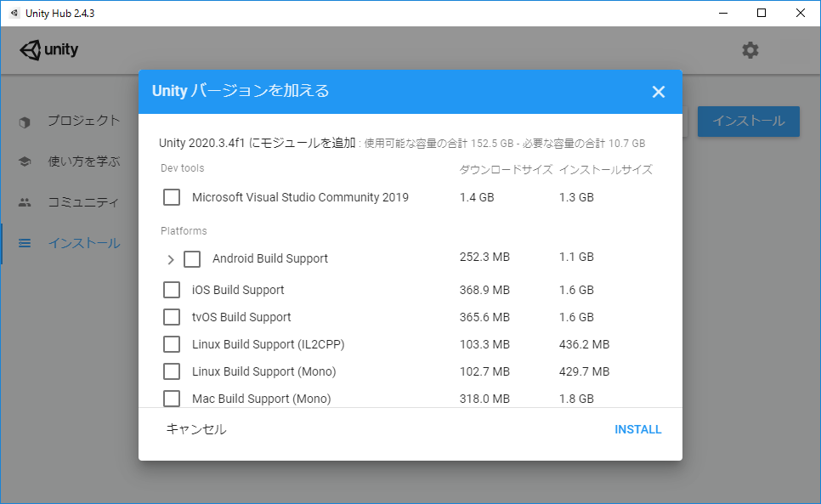Go to 使い方を学ぶ section
Image resolution: width=821 pixels, height=504 pixels.
84,161
